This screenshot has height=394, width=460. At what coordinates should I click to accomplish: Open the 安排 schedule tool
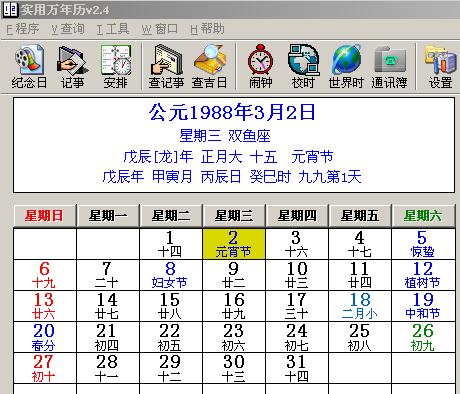(x=115, y=66)
